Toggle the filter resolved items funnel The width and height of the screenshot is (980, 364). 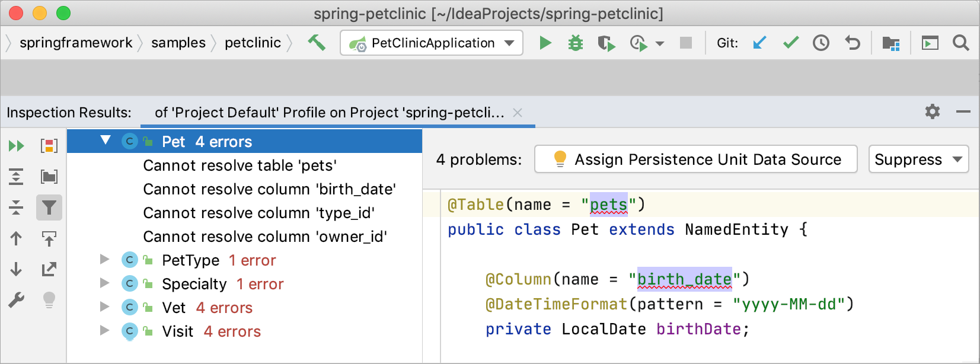[49, 207]
